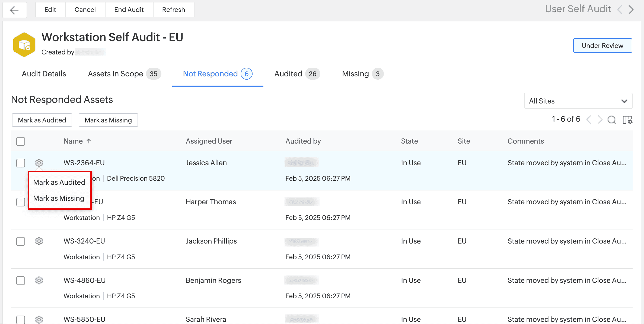This screenshot has height=324, width=644.
Task: Open the table search magnifier icon
Action: click(611, 119)
